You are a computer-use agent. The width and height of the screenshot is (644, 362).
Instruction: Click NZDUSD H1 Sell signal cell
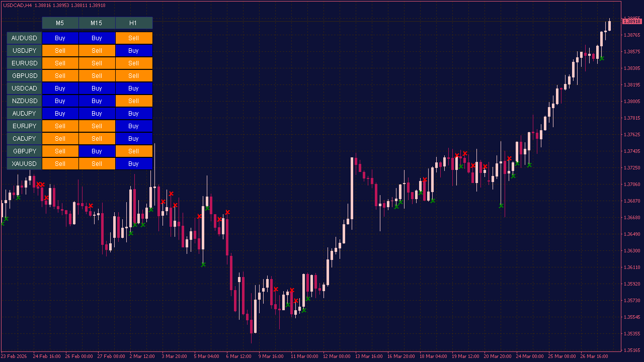[133, 101]
